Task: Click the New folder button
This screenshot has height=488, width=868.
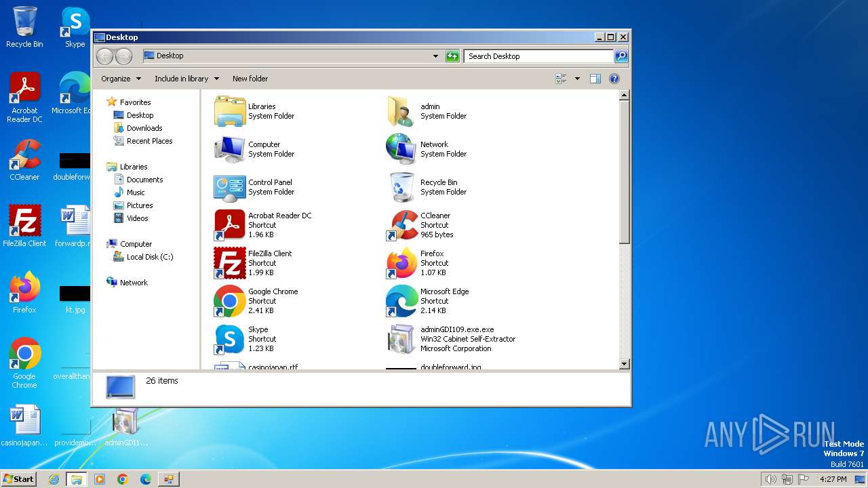Action: coord(250,79)
